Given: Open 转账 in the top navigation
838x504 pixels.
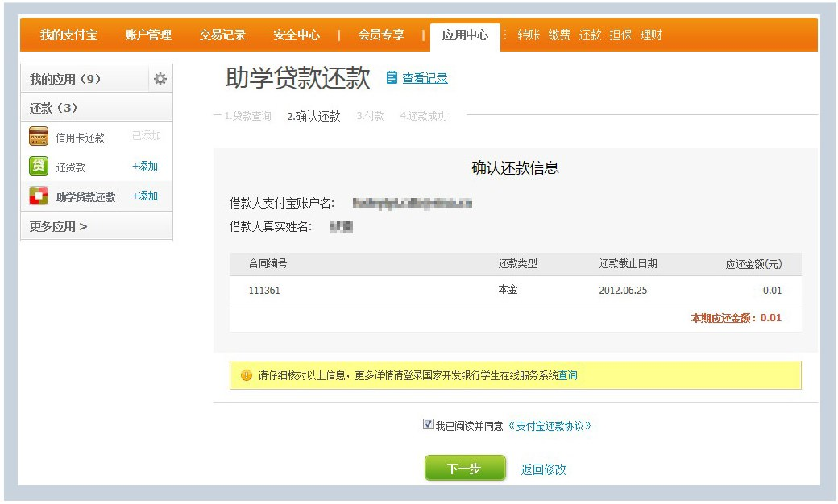Looking at the screenshot, I should point(529,35).
